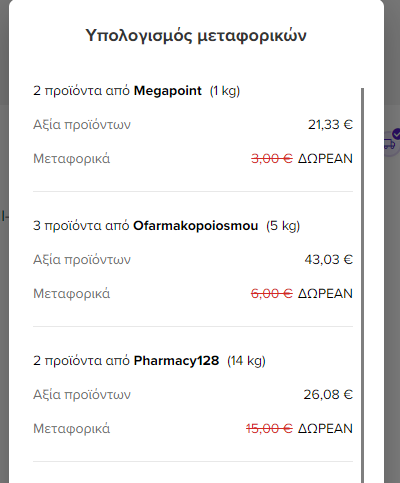
Task: Click the product value 21,33 €
Action: (330, 125)
